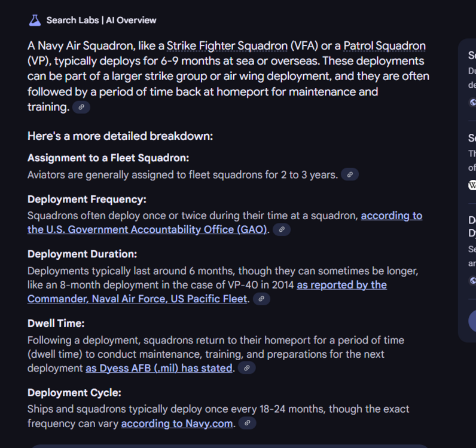Open the U.S. Government Accountability Office link
Image resolution: width=476 pixels, height=448 pixels.
coord(147,229)
